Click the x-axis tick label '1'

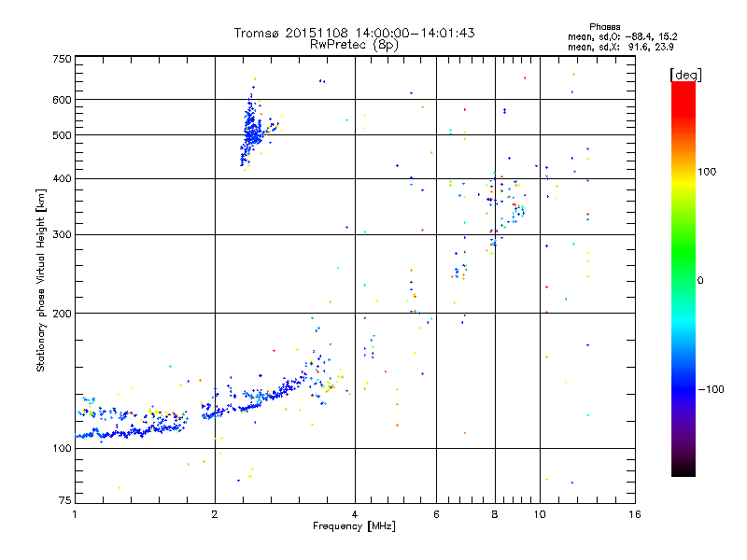tap(75, 514)
